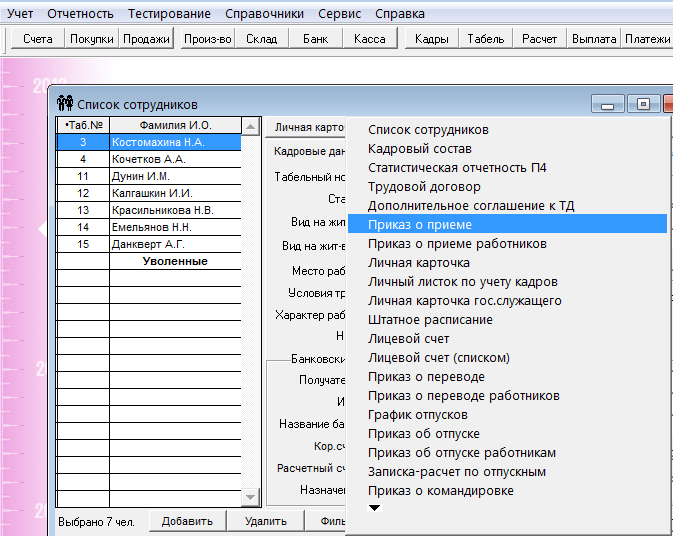The width and height of the screenshot is (673, 536).
Task: Choose Приказ о приеме работников
Action: (507, 244)
